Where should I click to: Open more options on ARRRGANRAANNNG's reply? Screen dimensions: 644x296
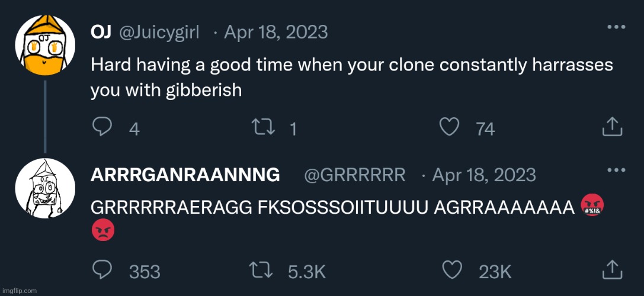pos(617,170)
